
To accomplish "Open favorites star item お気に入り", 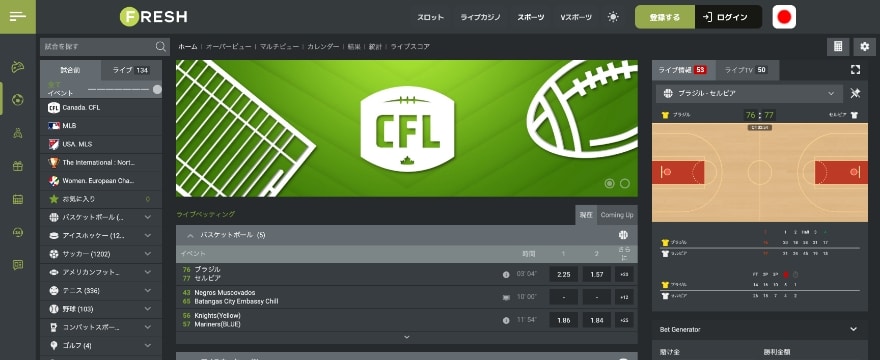I will [x=101, y=199].
